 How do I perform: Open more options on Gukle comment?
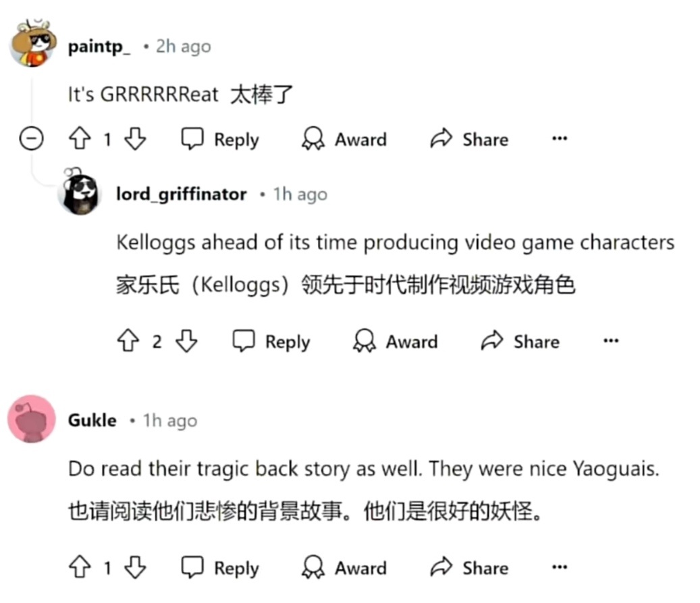(x=560, y=567)
